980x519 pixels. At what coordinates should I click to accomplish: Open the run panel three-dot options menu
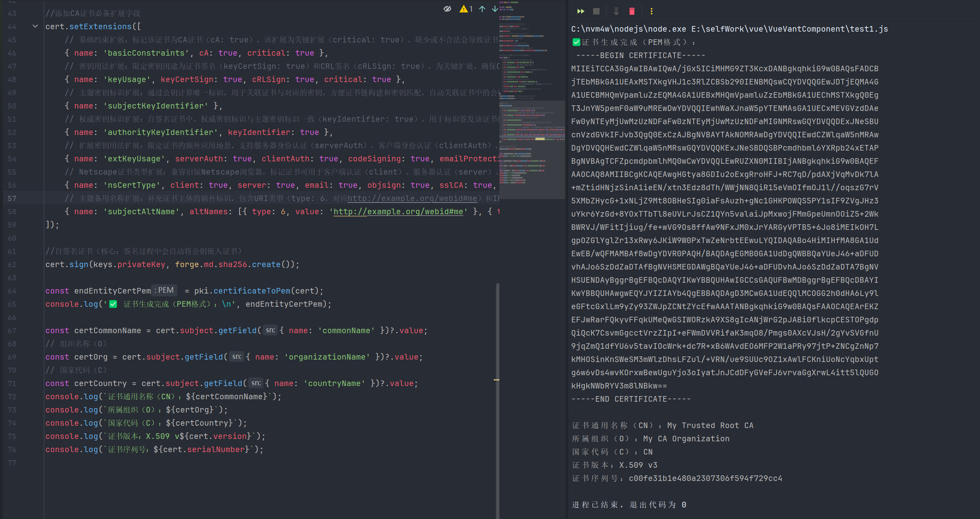(x=651, y=11)
